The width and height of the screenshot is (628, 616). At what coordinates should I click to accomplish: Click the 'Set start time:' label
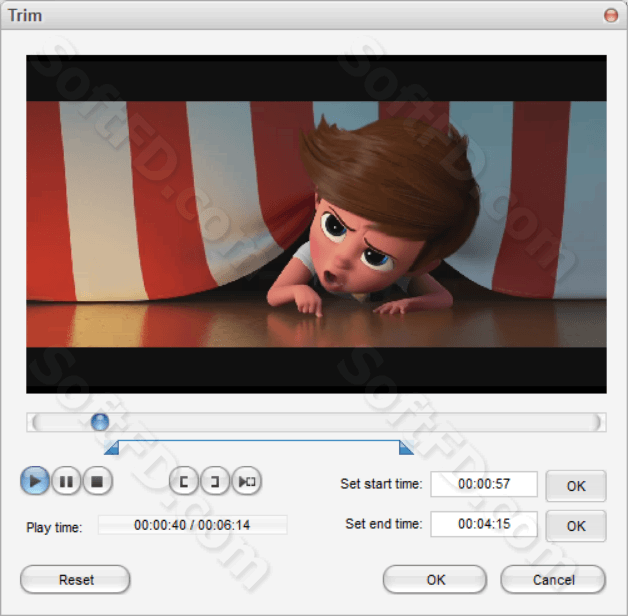coord(381,484)
